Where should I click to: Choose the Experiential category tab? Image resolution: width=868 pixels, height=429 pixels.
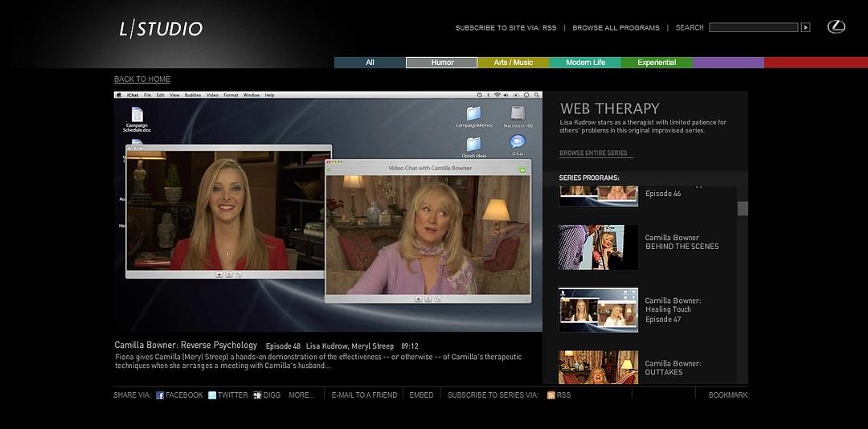pyautogui.click(x=657, y=63)
